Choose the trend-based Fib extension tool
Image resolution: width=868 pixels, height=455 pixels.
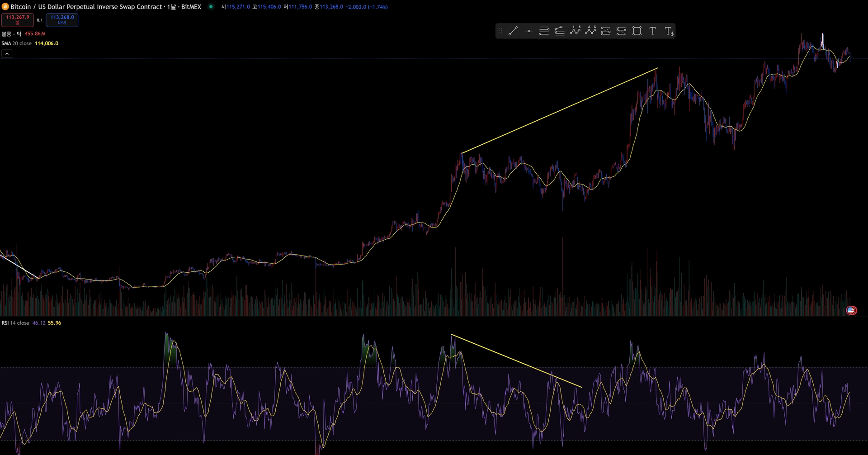coord(559,31)
